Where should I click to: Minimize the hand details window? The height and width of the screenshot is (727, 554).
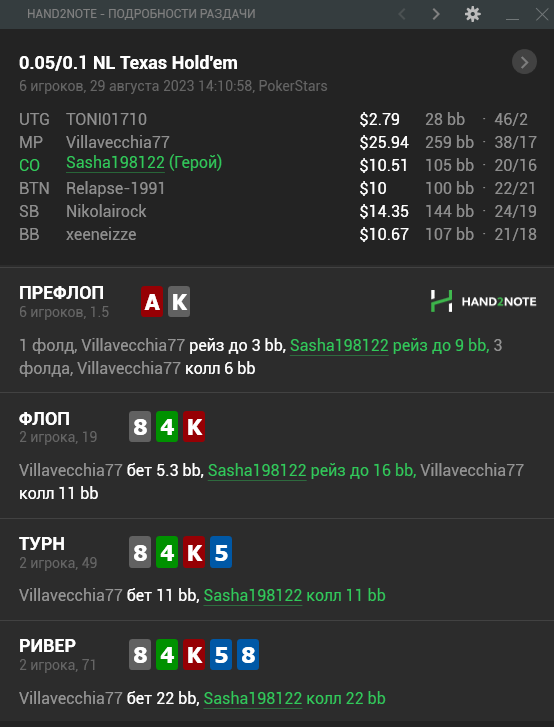point(512,14)
